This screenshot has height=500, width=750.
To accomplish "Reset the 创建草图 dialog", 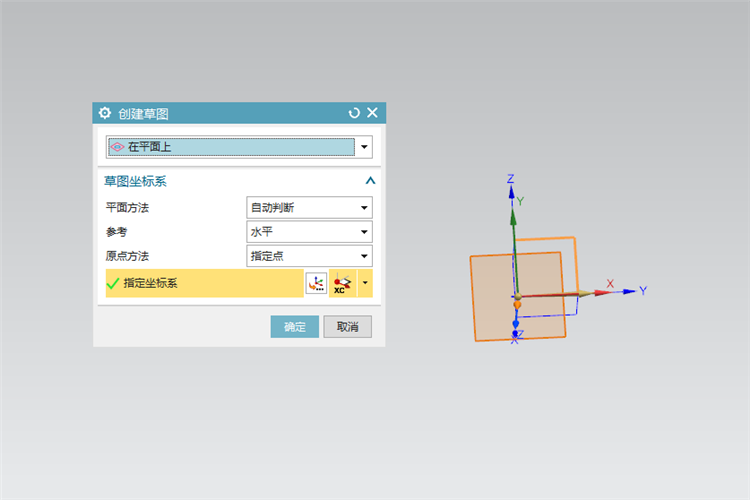I will tap(354, 113).
